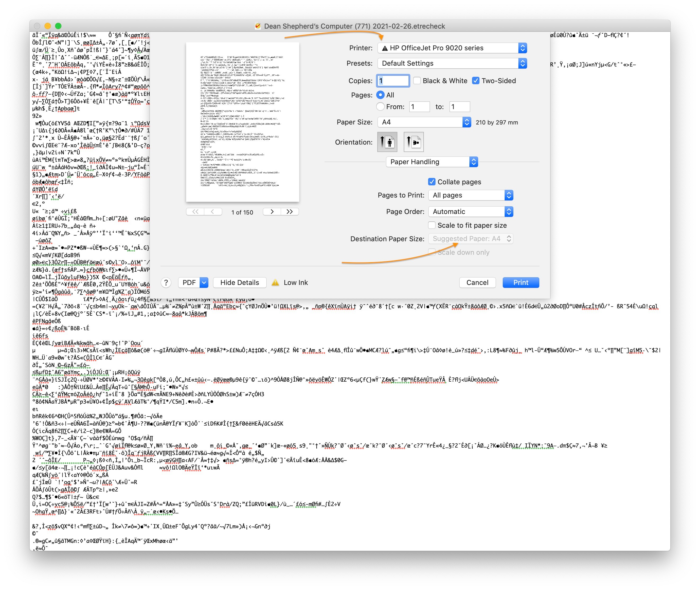700x590 pixels.
Task: Click the Print button
Action: click(x=520, y=283)
